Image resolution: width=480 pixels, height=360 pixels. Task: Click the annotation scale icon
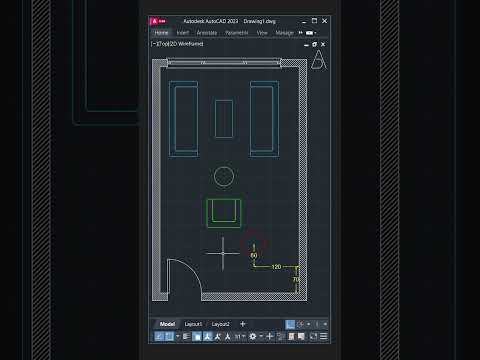click(228, 337)
